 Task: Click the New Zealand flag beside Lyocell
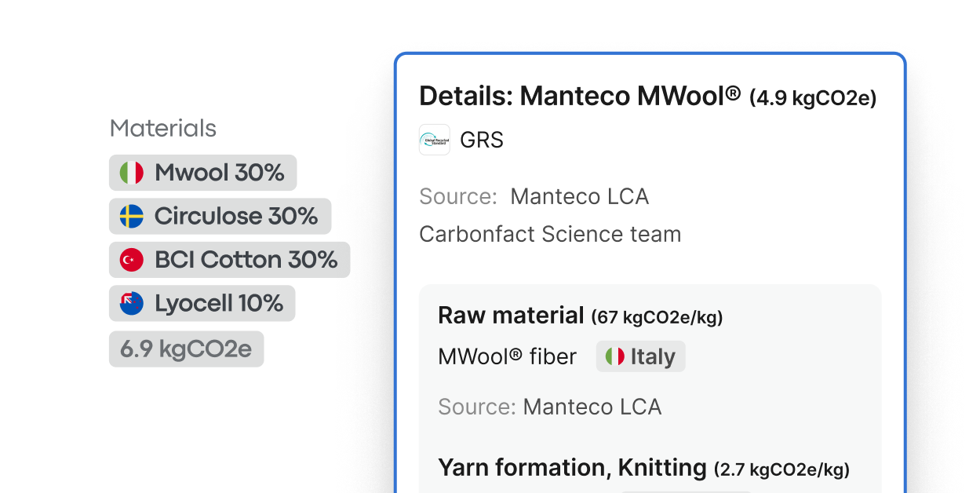(132, 303)
